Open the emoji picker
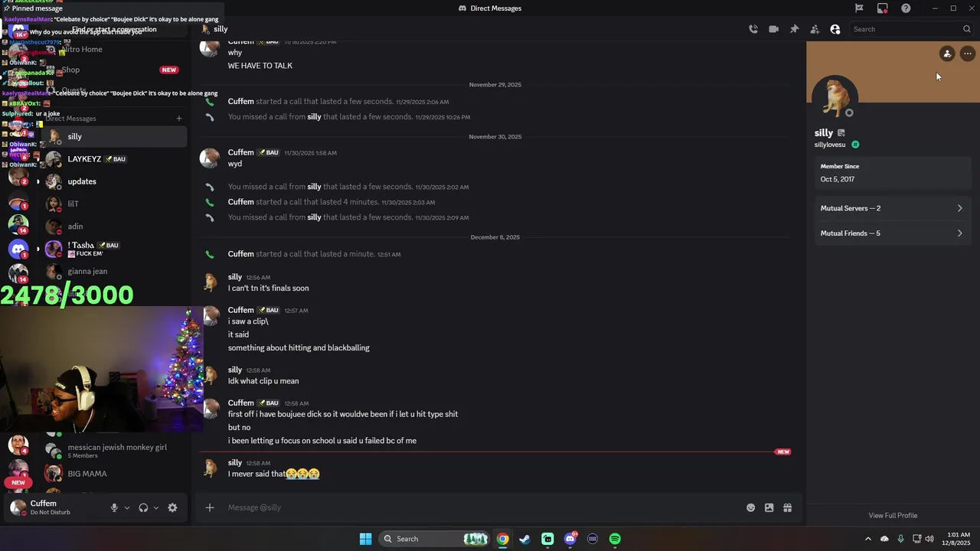Image resolution: width=980 pixels, height=551 pixels. (750, 507)
